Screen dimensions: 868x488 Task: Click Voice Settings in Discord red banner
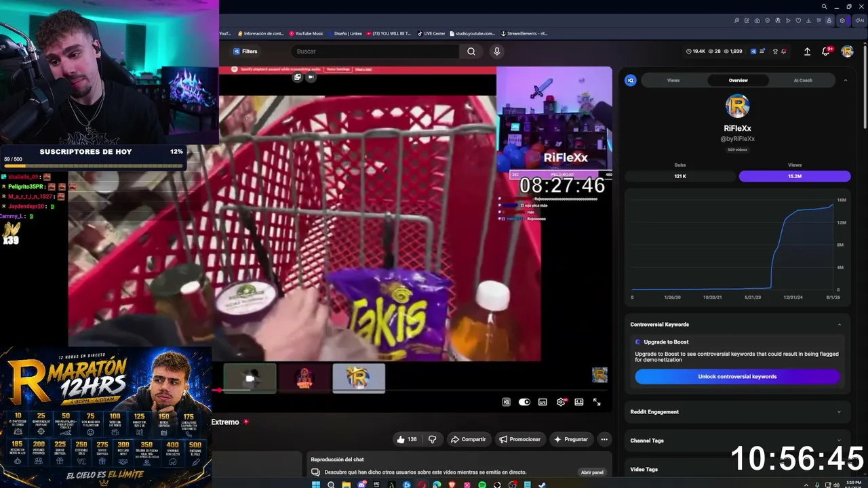click(338, 69)
